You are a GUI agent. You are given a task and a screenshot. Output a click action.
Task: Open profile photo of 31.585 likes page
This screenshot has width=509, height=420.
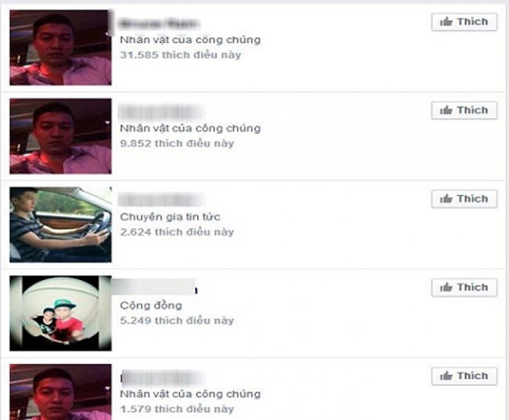coord(60,48)
